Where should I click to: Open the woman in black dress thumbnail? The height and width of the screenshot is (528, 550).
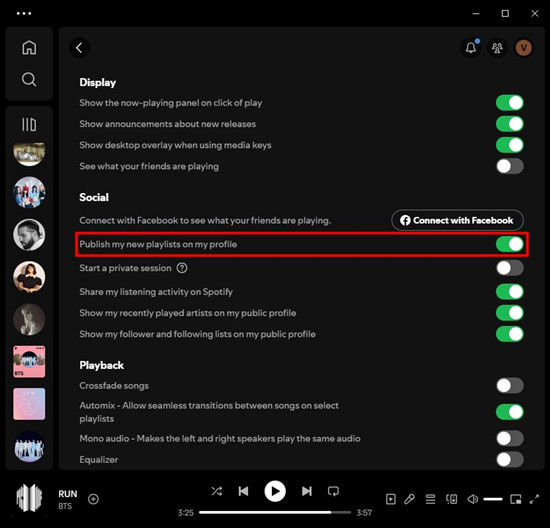pos(29,277)
